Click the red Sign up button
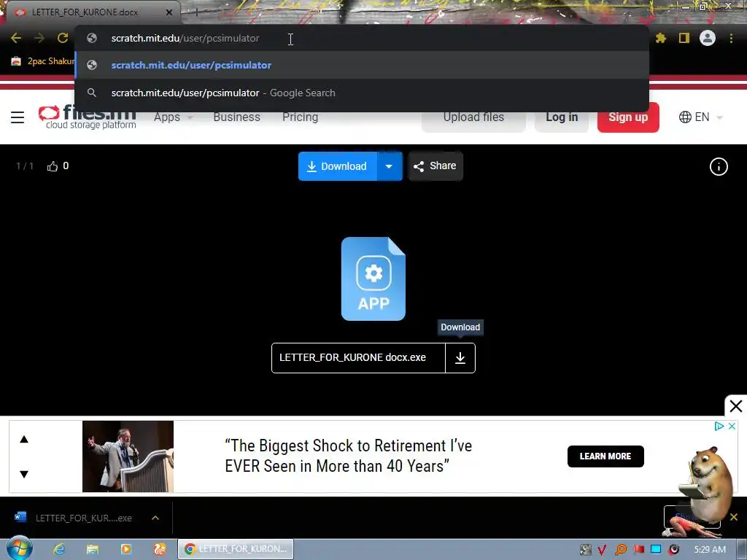 pos(628,117)
